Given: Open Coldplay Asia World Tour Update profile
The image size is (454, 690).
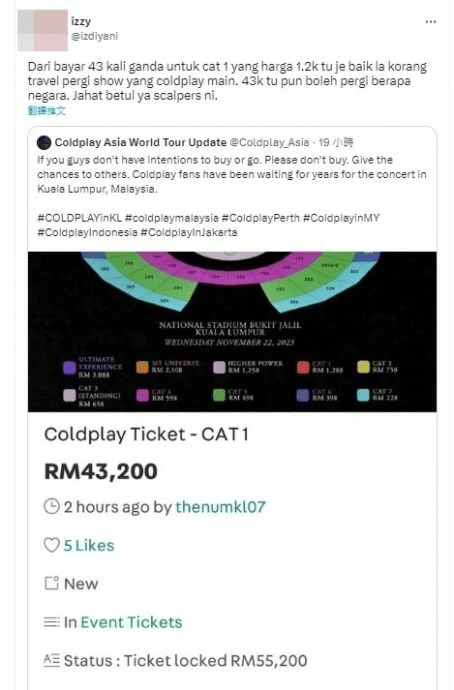Looking at the screenshot, I should tap(141, 143).
